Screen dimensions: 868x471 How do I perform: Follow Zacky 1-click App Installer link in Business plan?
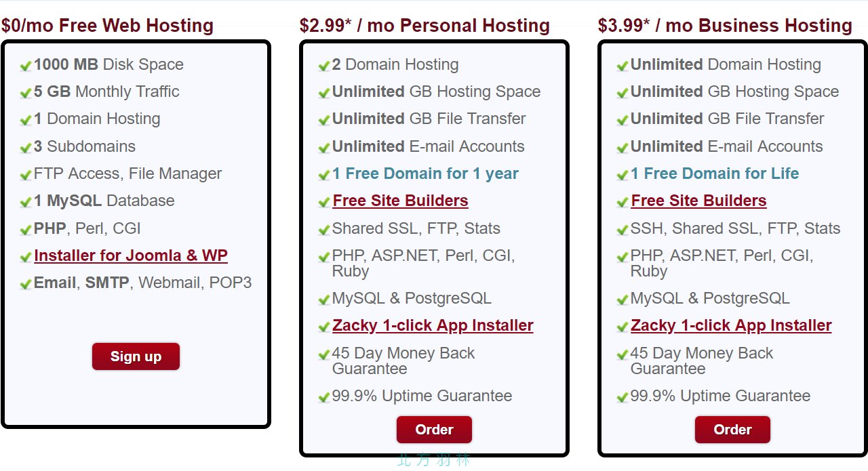(731, 325)
